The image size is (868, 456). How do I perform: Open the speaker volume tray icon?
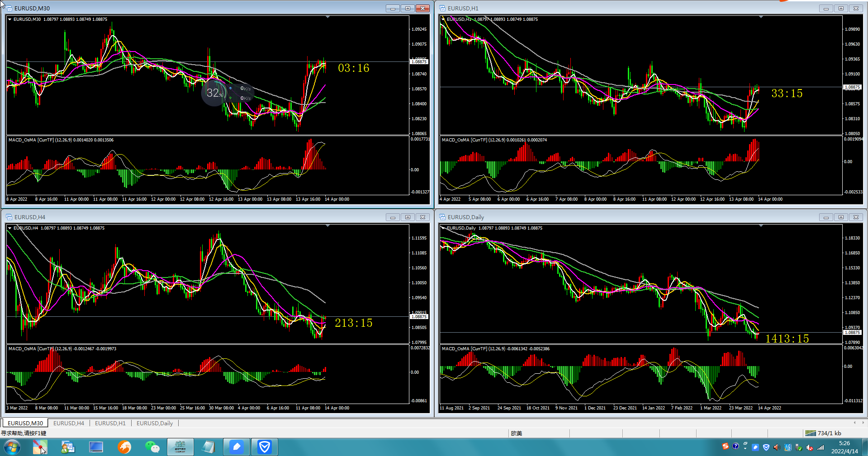[777, 447]
